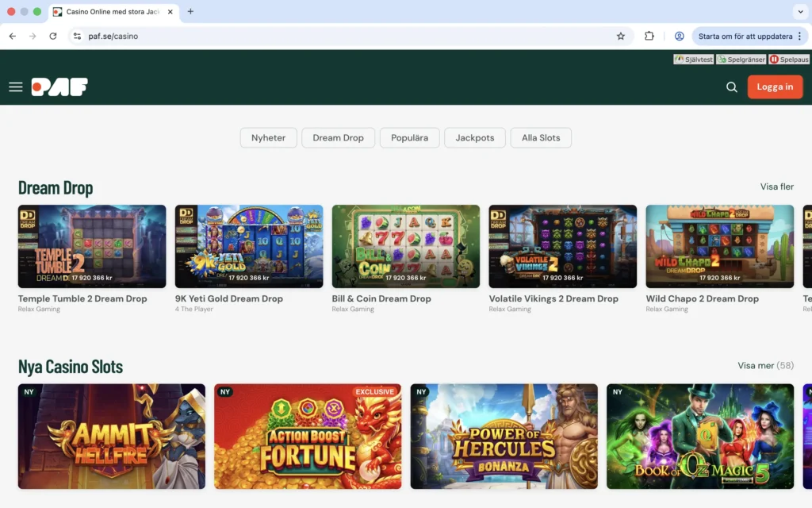
Task: Open the Power of Hercules Bonanza slot
Action: (504, 436)
